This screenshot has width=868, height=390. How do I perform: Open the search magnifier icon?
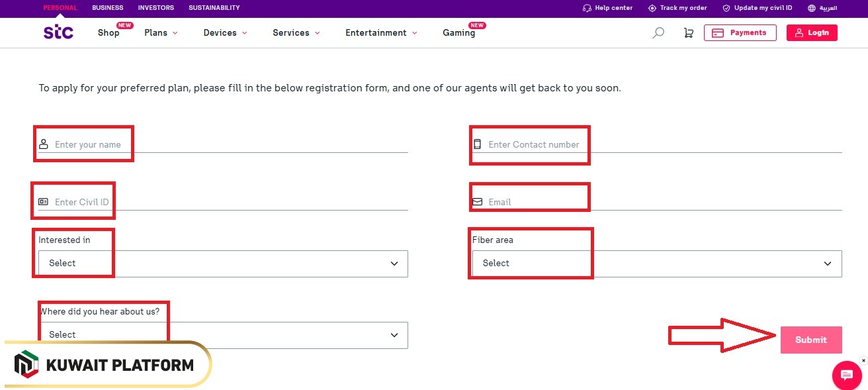point(658,32)
